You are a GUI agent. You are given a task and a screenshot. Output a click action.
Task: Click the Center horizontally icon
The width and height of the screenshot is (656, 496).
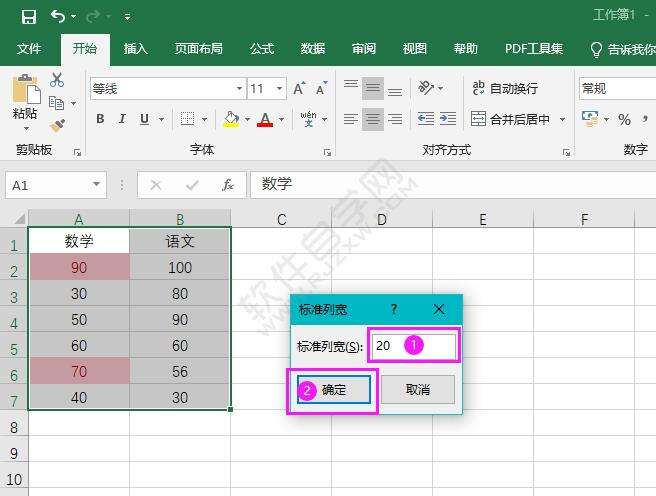(373, 120)
